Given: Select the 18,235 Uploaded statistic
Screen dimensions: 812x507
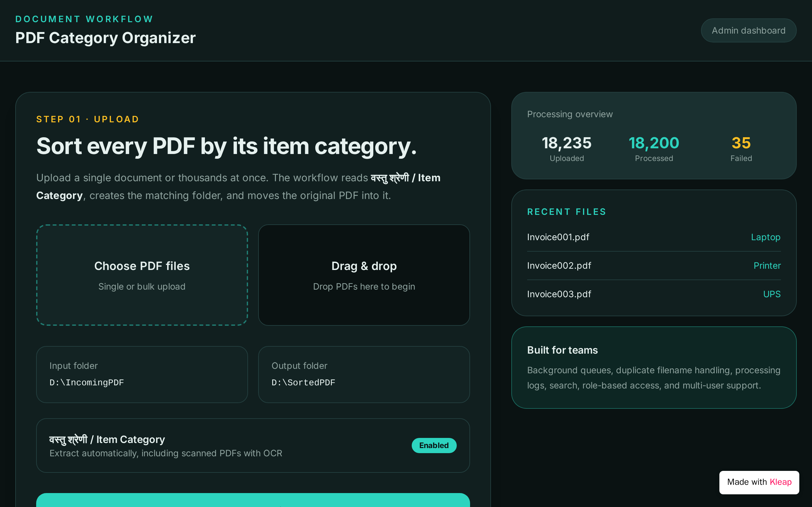Looking at the screenshot, I should point(567,149).
